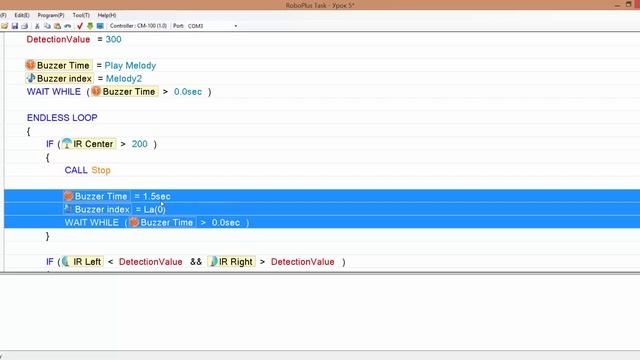Image resolution: width=640 pixels, height=360 pixels.
Task: Click the highlighted Buzzer index parameter
Action: [x=97, y=209]
